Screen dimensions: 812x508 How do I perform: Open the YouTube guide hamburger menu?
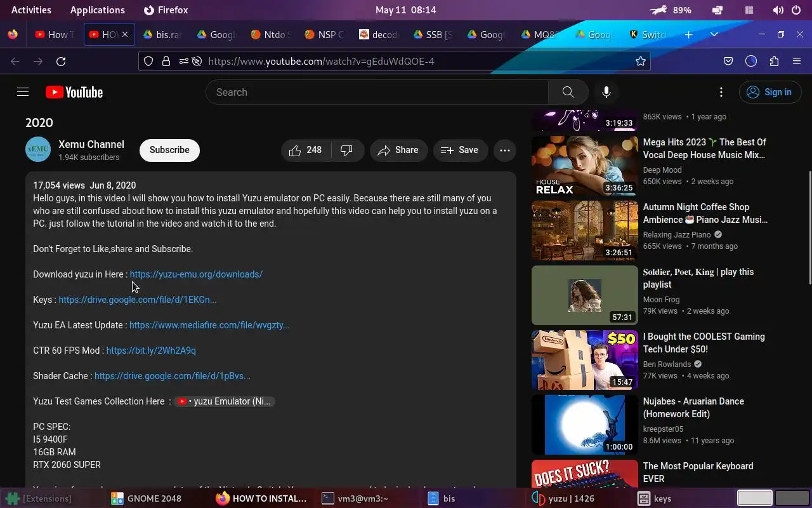[23, 92]
